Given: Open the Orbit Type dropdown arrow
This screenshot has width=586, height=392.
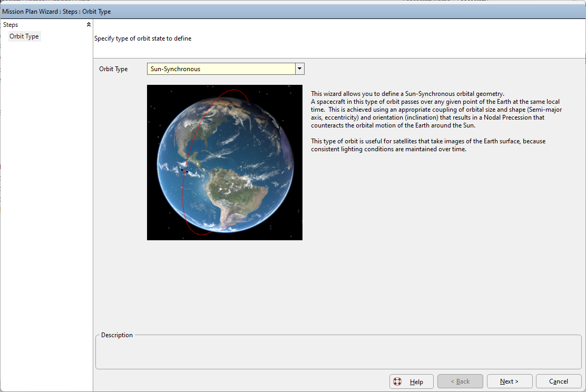Looking at the screenshot, I should pyautogui.click(x=299, y=69).
